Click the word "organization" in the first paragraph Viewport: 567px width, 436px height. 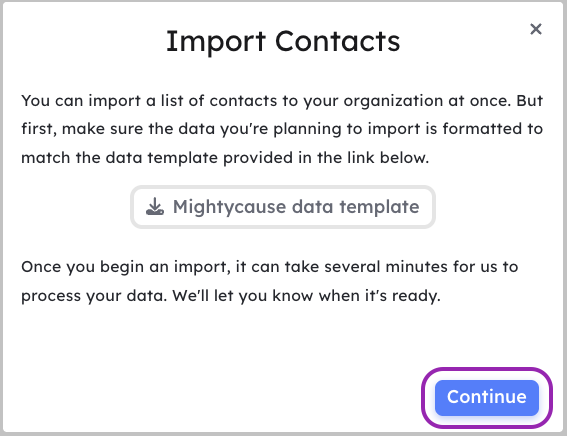tap(393, 102)
